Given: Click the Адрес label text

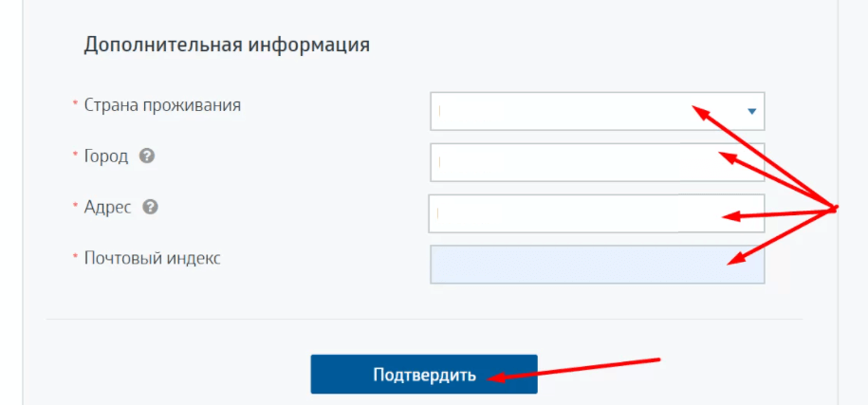Looking at the screenshot, I should (108, 208).
